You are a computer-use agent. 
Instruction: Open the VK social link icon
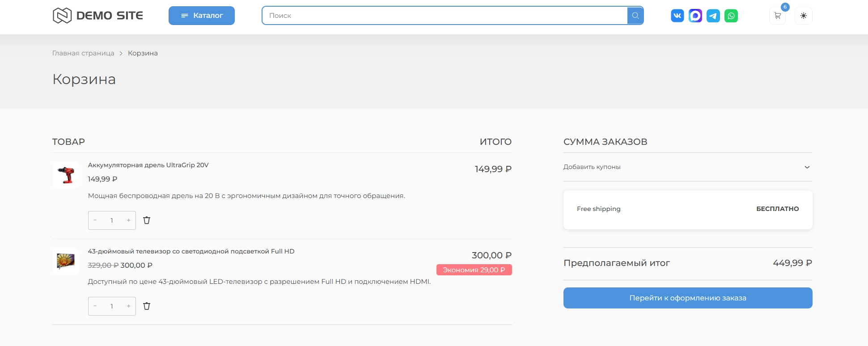(677, 16)
